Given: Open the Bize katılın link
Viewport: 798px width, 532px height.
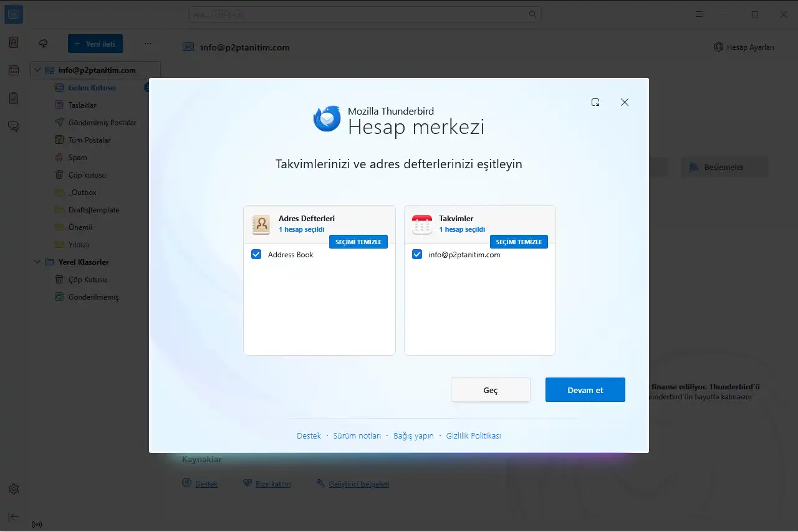Looking at the screenshot, I should pos(273,484).
